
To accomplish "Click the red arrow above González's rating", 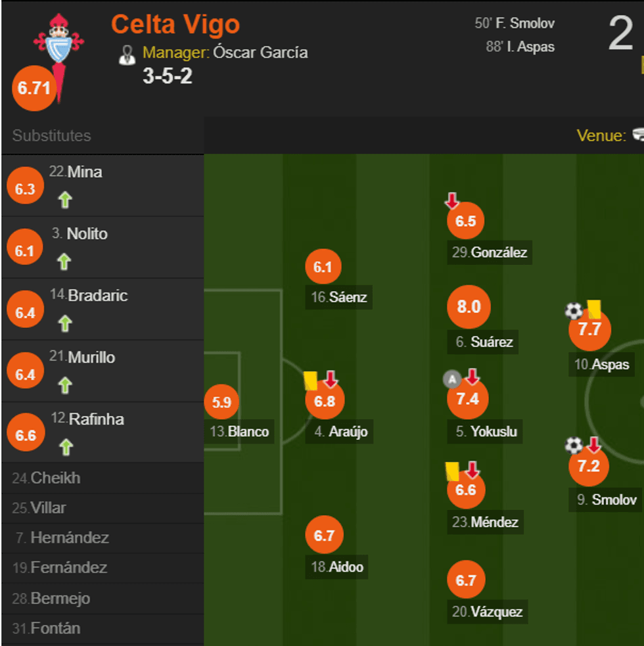I will click(453, 198).
